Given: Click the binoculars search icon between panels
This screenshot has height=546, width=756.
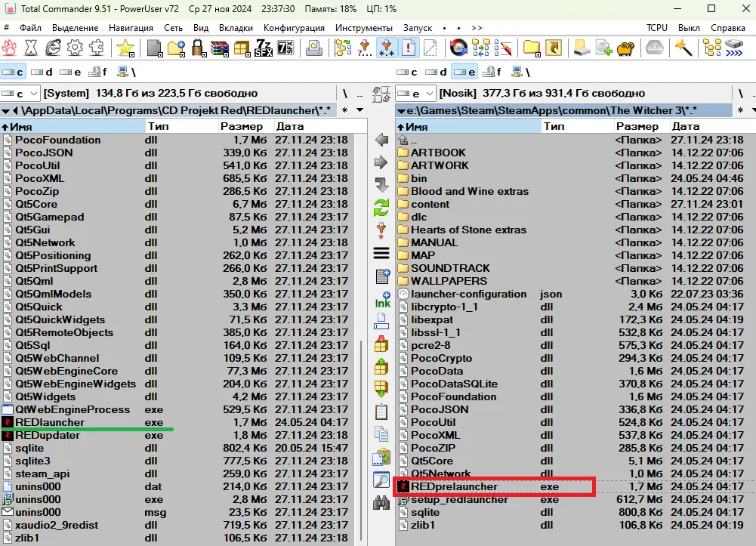Looking at the screenshot, I should (381, 503).
